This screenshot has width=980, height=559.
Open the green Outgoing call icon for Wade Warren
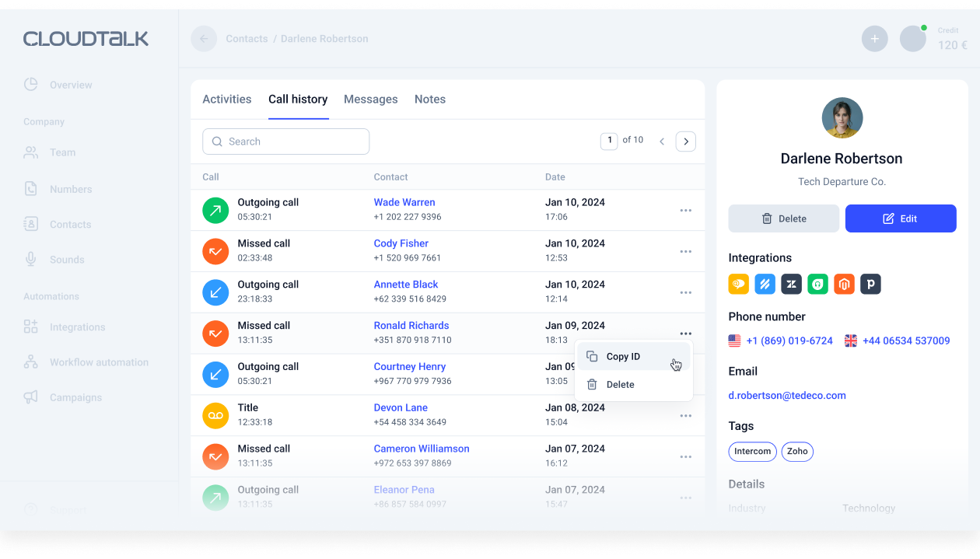click(215, 210)
